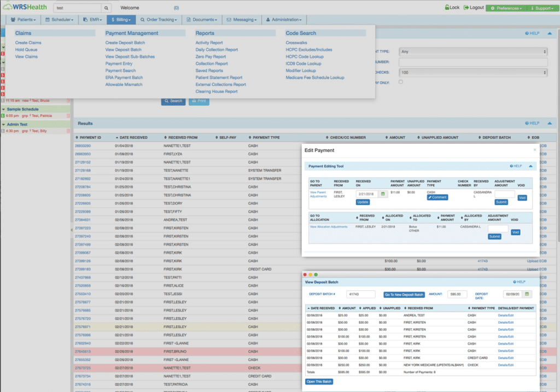Open the Payment Type 'Any' dropdown
Image resolution: width=560 pixels, height=392 pixels.
(473, 51)
